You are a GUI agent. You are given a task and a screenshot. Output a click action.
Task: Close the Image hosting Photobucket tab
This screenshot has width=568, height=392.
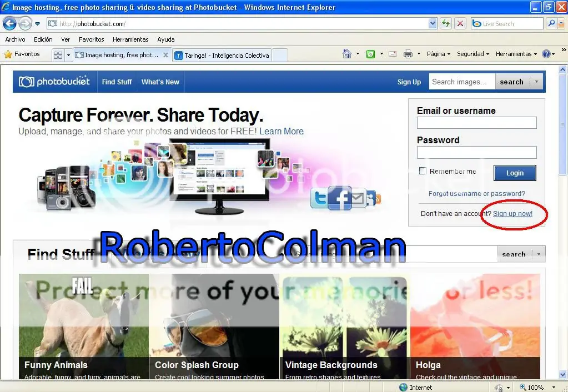(165, 55)
